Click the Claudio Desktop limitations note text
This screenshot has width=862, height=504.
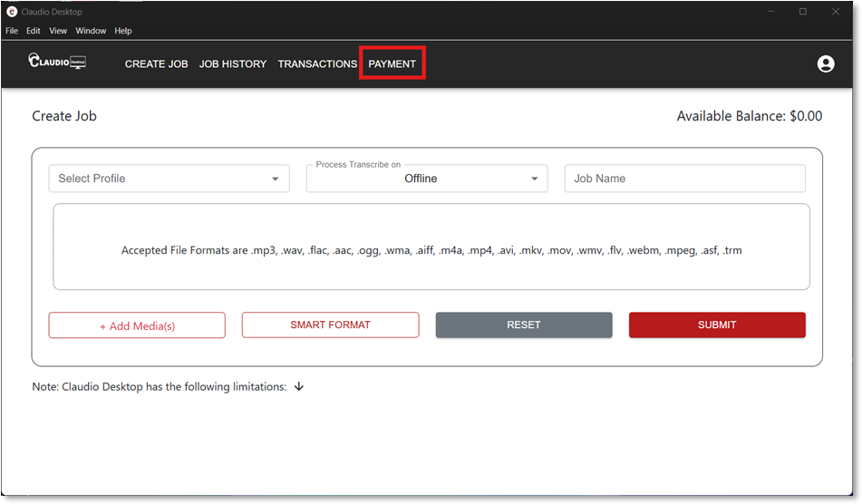click(159, 386)
